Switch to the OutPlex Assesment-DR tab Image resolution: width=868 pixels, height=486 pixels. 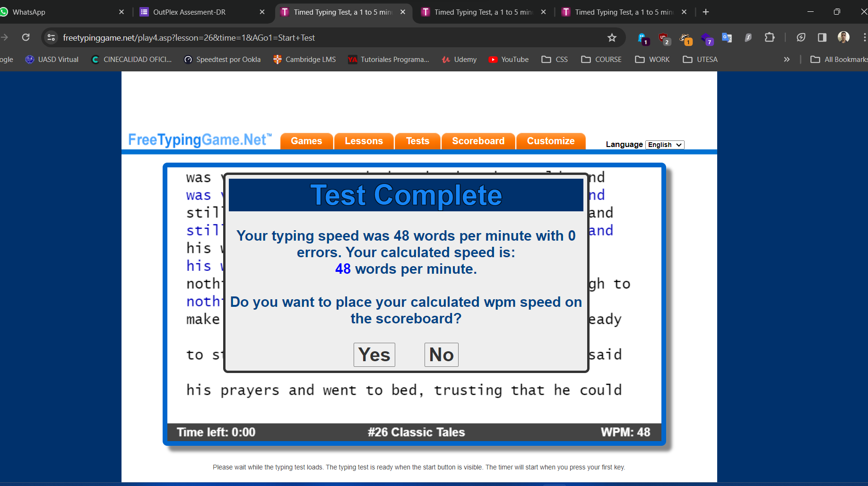(203, 12)
